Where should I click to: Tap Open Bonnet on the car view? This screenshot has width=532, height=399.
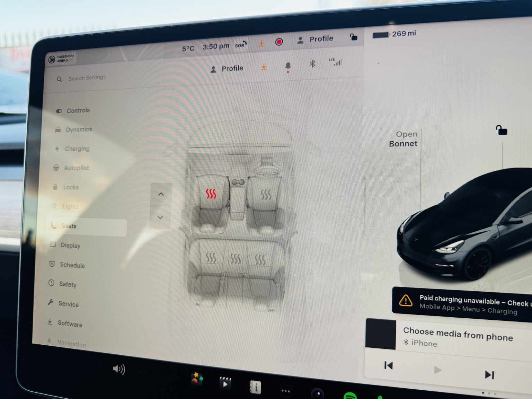[403, 139]
